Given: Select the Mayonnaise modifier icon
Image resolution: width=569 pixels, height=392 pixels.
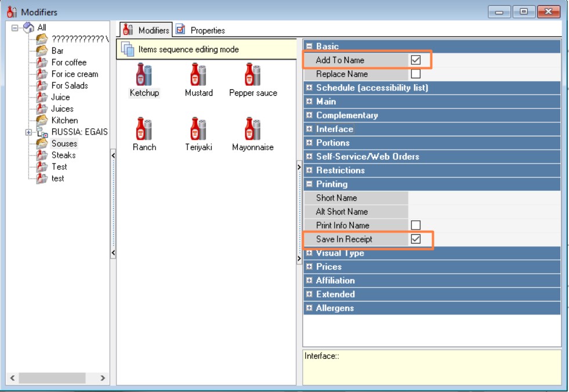Looking at the screenshot, I should [x=253, y=129].
